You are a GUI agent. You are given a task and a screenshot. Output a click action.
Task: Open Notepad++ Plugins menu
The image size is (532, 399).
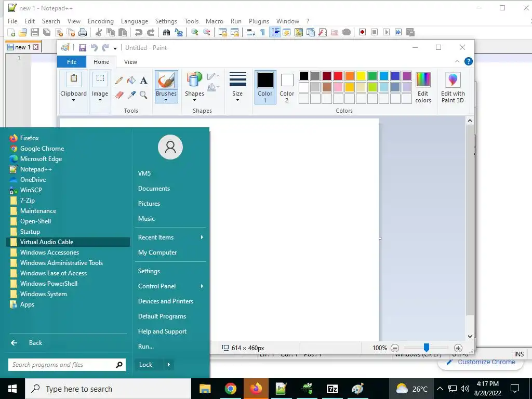pos(259,21)
